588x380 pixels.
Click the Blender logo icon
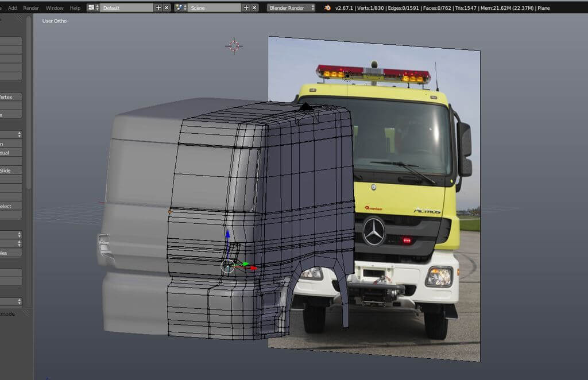[327, 7]
